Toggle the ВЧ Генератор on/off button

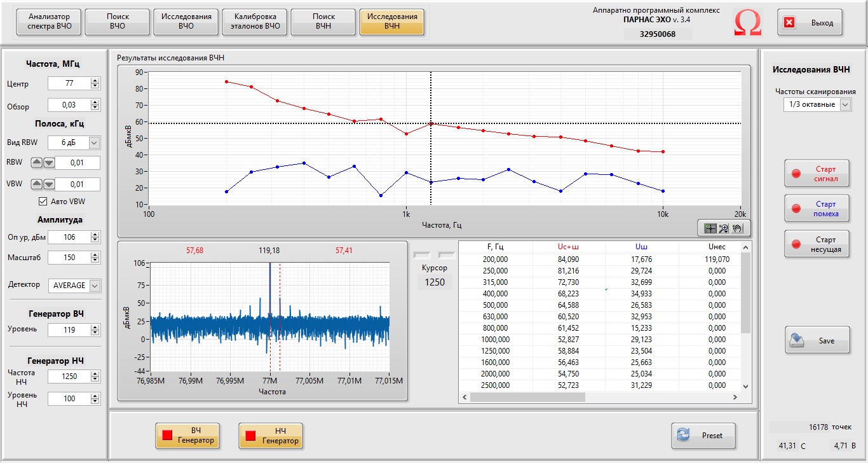click(x=188, y=436)
